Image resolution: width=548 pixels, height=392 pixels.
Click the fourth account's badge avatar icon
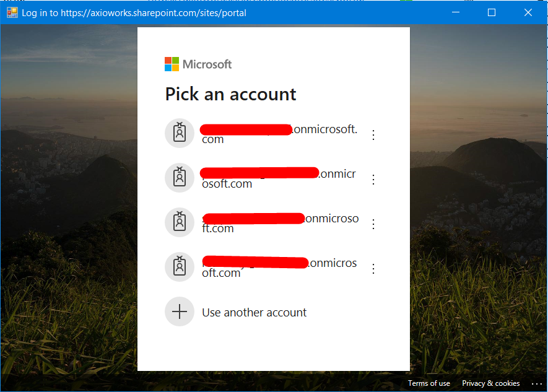[180, 267]
